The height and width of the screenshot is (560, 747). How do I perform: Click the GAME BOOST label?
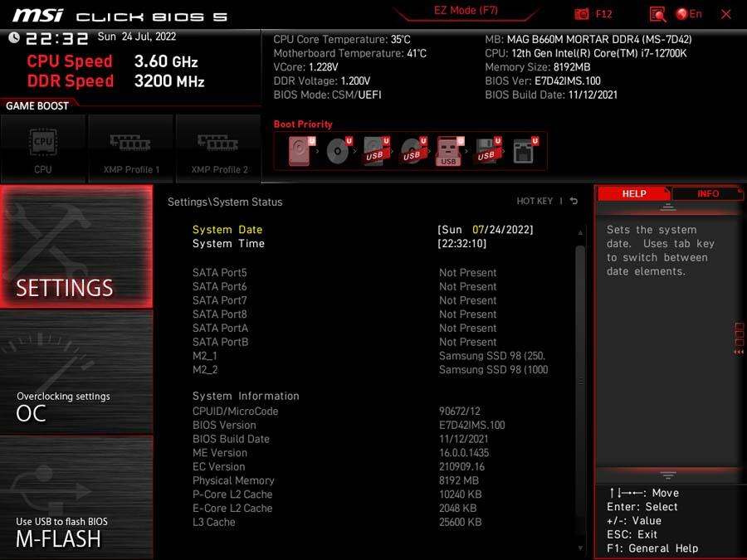(37, 105)
